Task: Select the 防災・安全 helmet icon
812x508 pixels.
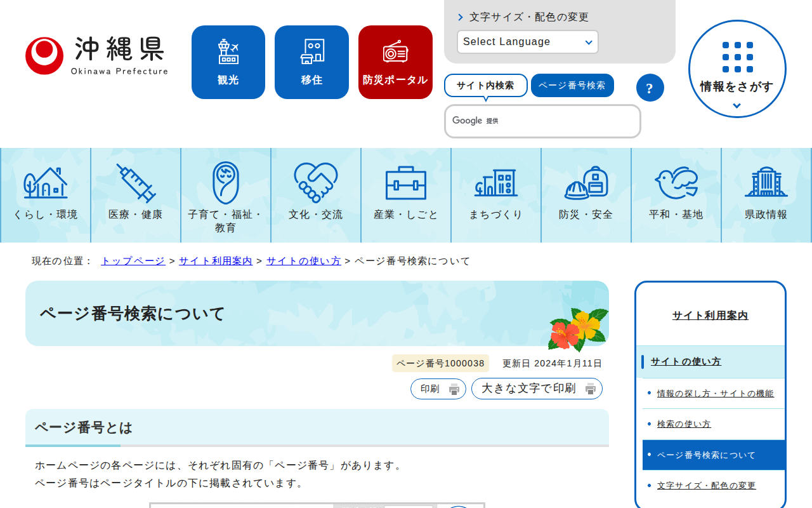Action: pyautogui.click(x=586, y=183)
